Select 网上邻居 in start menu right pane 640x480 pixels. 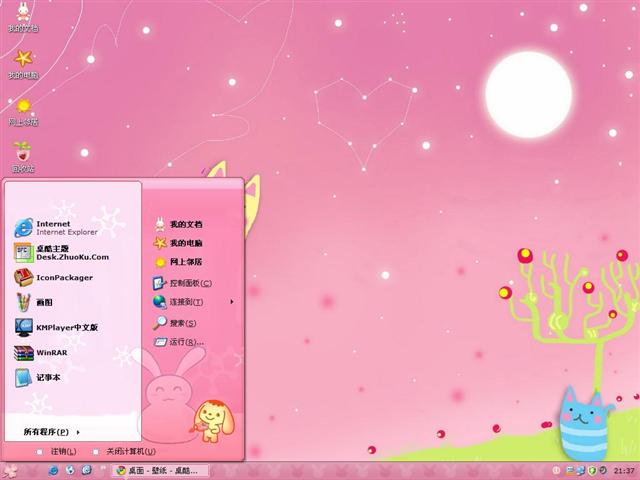[x=178, y=262]
